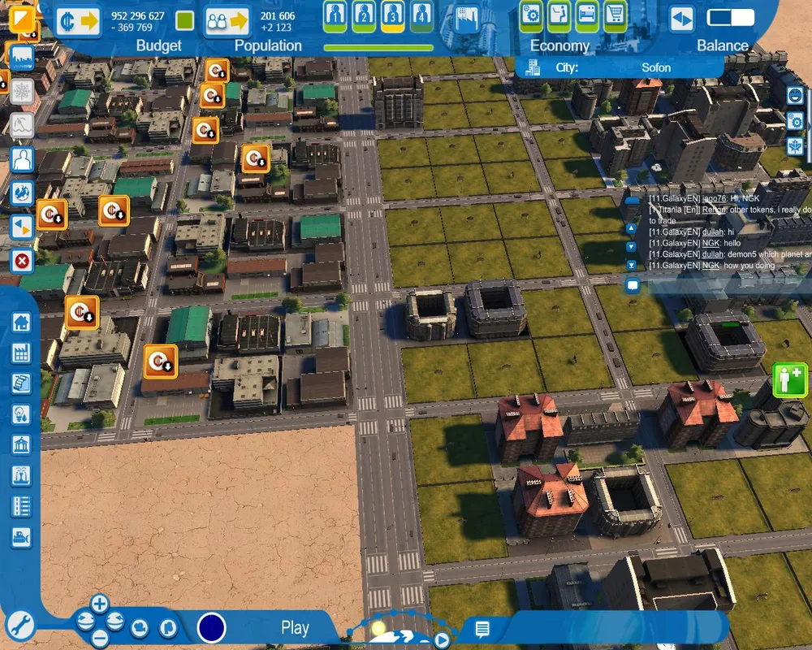Click the City name Sofon label
Viewport: 812px width, 650px height.
[x=655, y=68]
